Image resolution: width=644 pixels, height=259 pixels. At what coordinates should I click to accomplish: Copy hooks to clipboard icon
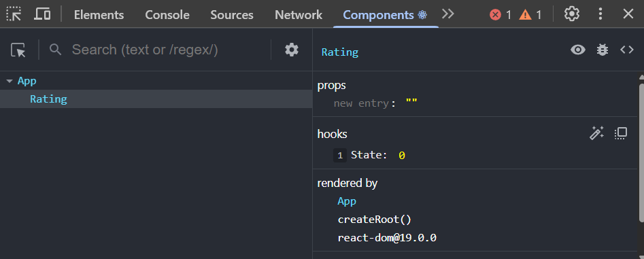point(621,133)
